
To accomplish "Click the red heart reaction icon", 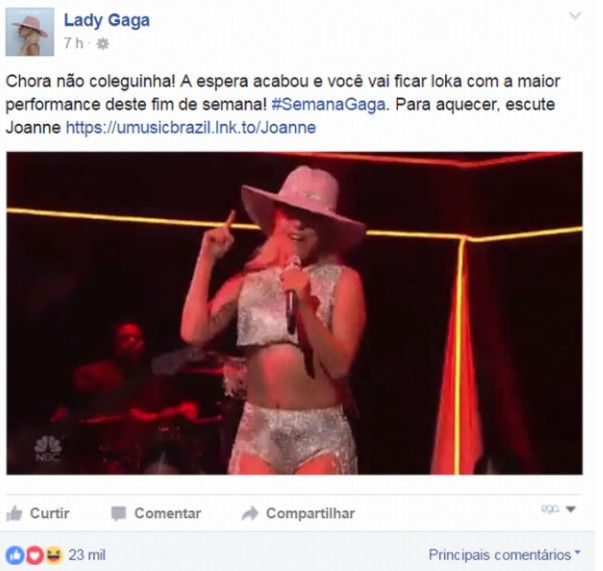I will tap(35, 555).
